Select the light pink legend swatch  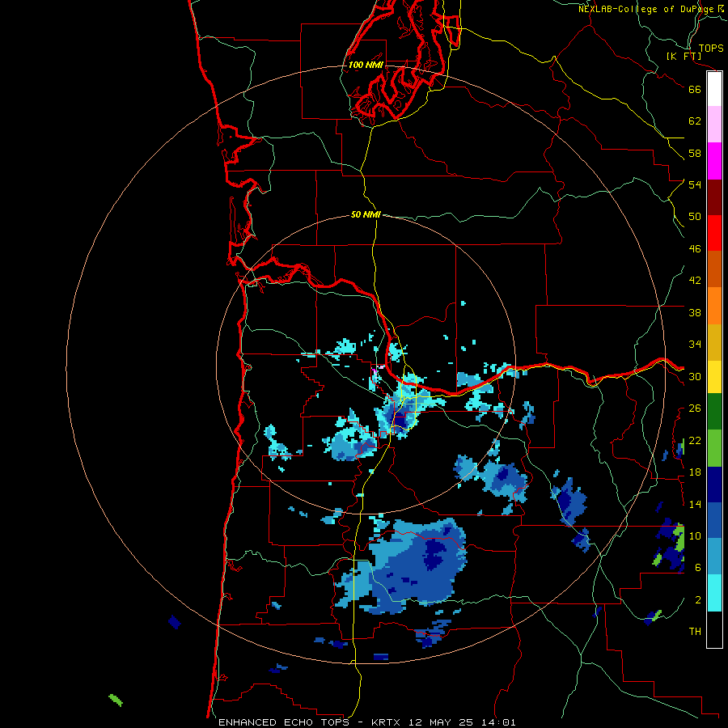[x=714, y=125]
